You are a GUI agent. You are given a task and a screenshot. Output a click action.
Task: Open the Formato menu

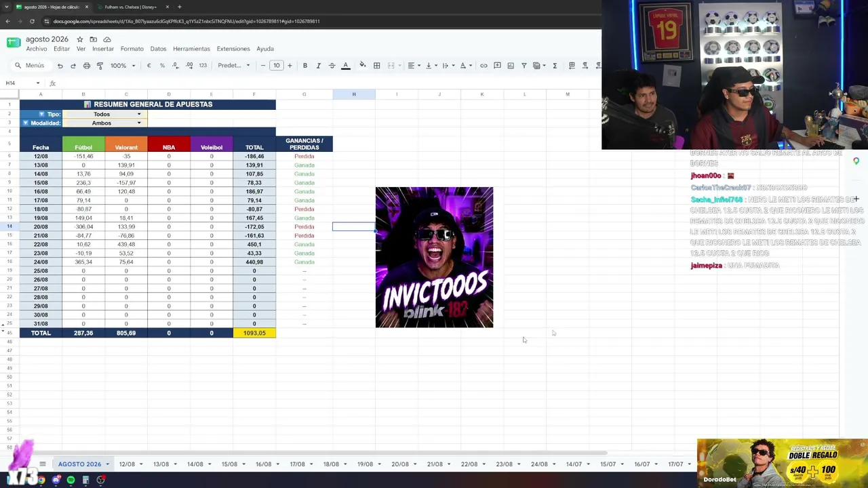[x=132, y=49]
